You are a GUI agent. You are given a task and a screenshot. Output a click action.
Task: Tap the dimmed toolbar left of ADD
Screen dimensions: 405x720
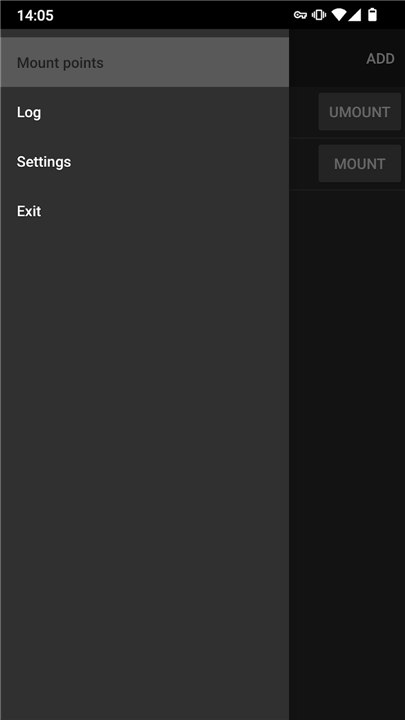point(325,58)
